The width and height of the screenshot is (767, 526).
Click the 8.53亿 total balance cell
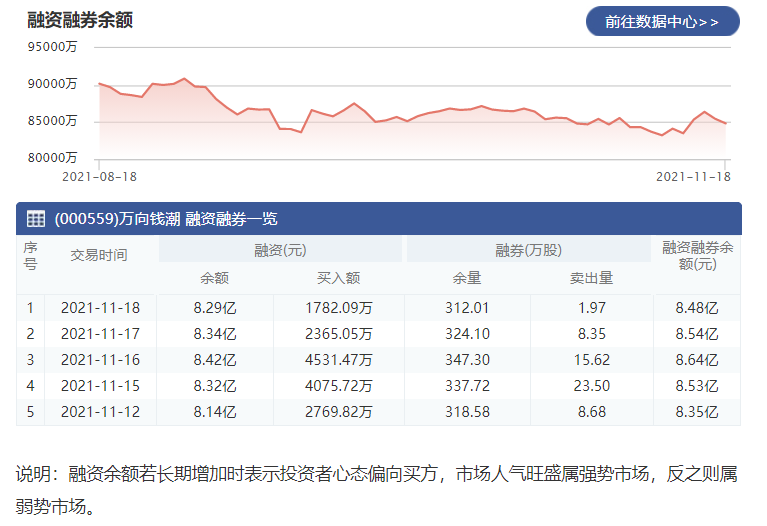click(x=697, y=386)
